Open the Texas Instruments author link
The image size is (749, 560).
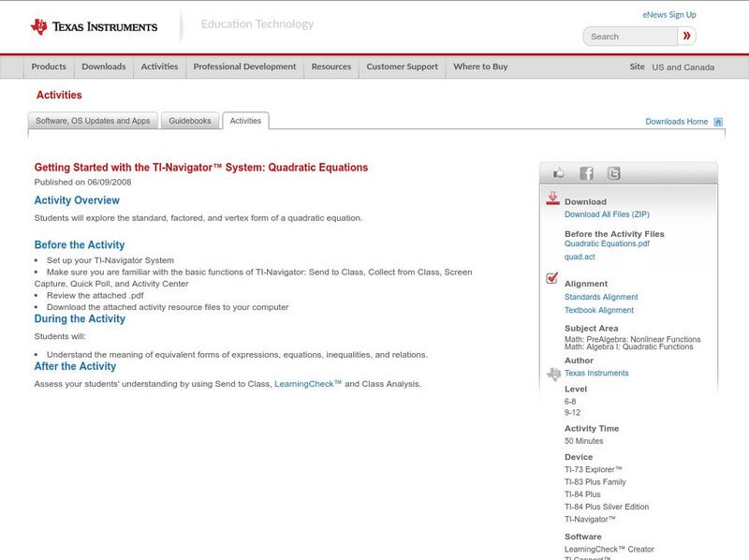coord(596,373)
